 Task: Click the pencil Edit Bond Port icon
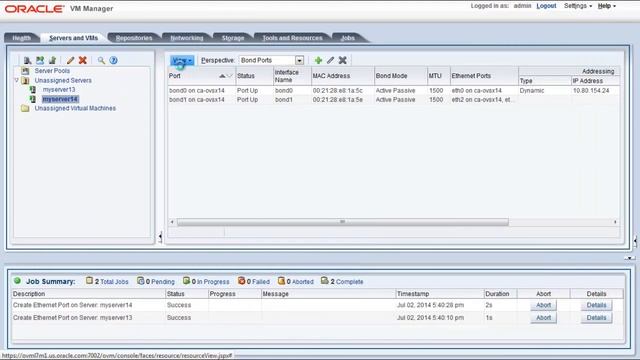[x=331, y=60]
